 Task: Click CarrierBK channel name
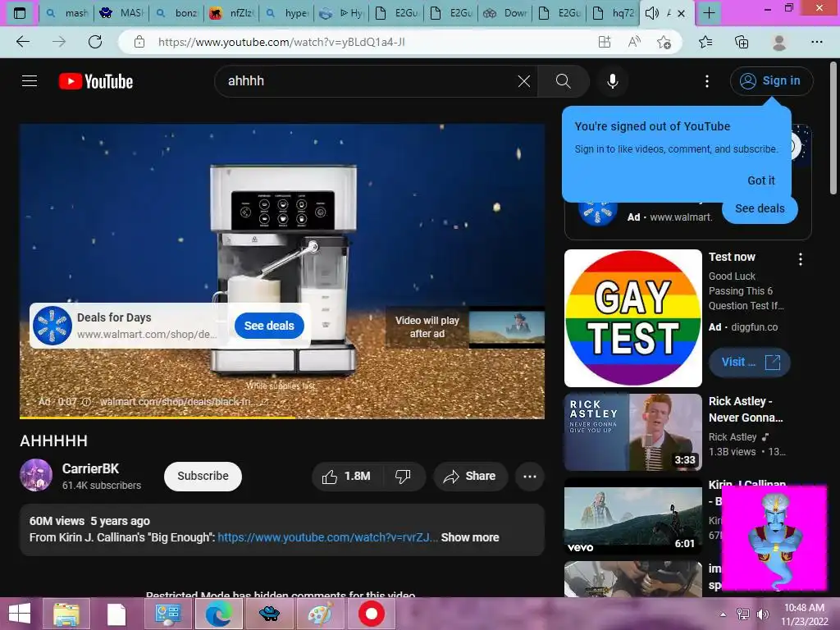click(90, 468)
